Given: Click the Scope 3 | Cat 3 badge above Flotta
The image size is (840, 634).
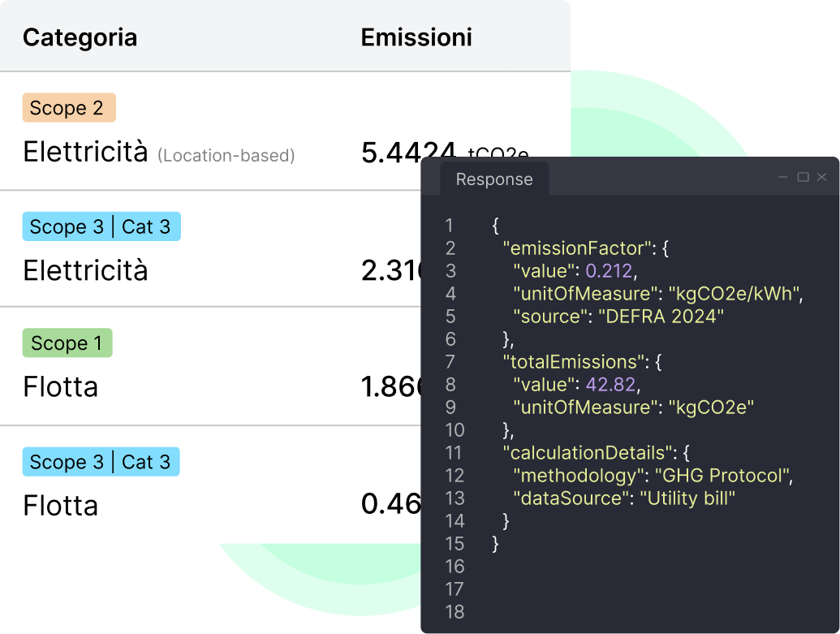Looking at the screenshot, I should 101,461.
